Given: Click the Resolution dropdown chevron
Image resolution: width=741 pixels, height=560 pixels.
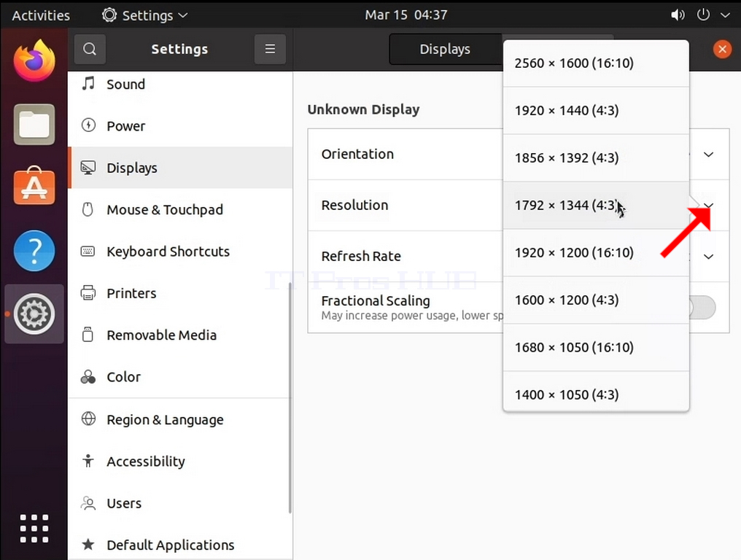Looking at the screenshot, I should pyautogui.click(x=708, y=205).
